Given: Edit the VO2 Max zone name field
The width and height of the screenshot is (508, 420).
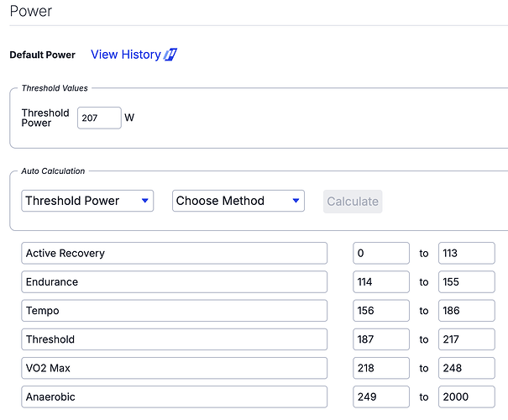Looking at the screenshot, I should click(x=175, y=368).
